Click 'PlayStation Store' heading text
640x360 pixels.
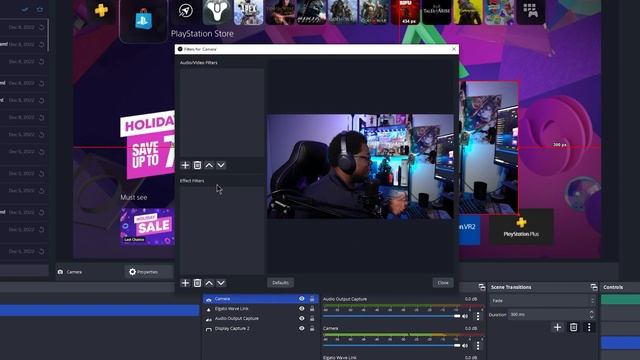pyautogui.click(x=202, y=34)
